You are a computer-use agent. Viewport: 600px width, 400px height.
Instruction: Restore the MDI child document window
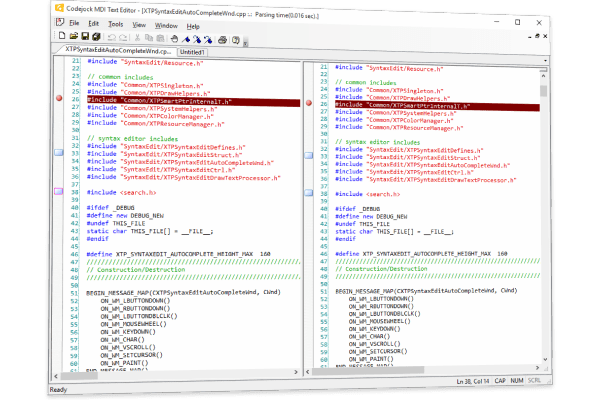pos(537,36)
